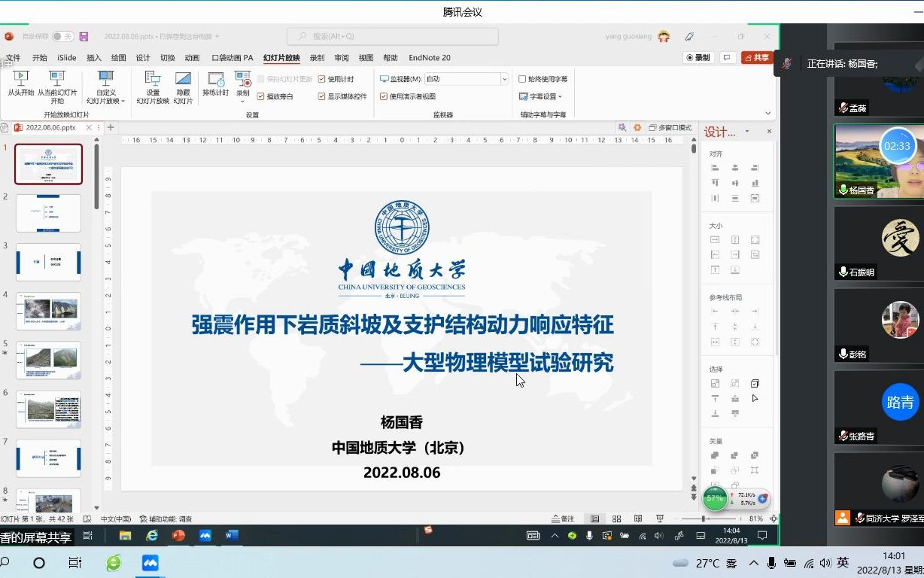This screenshot has width=924, height=578.
Task: Open the 监视器 automatic monitor dropdown
Action: (x=506, y=79)
